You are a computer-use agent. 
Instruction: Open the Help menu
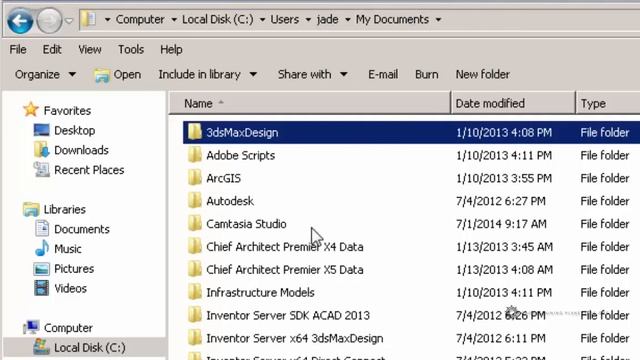[x=171, y=49]
